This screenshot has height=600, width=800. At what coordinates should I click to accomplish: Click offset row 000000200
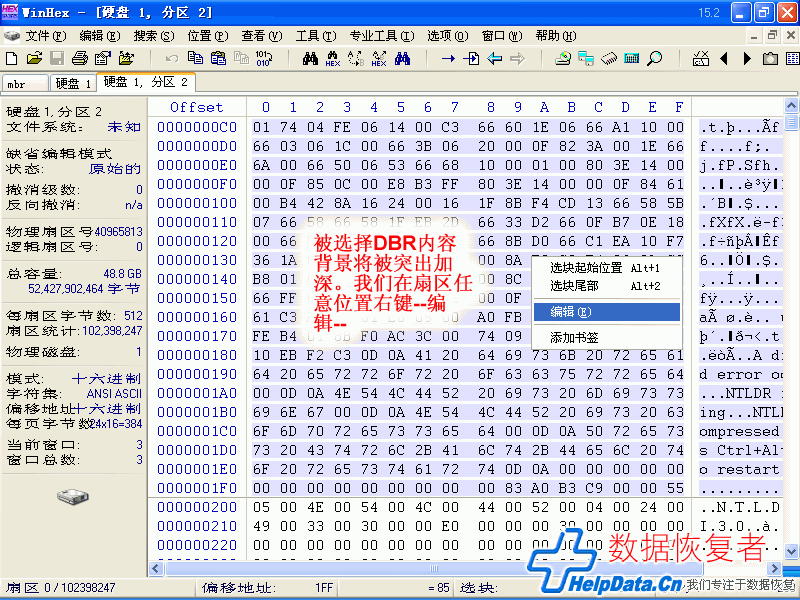[197, 507]
